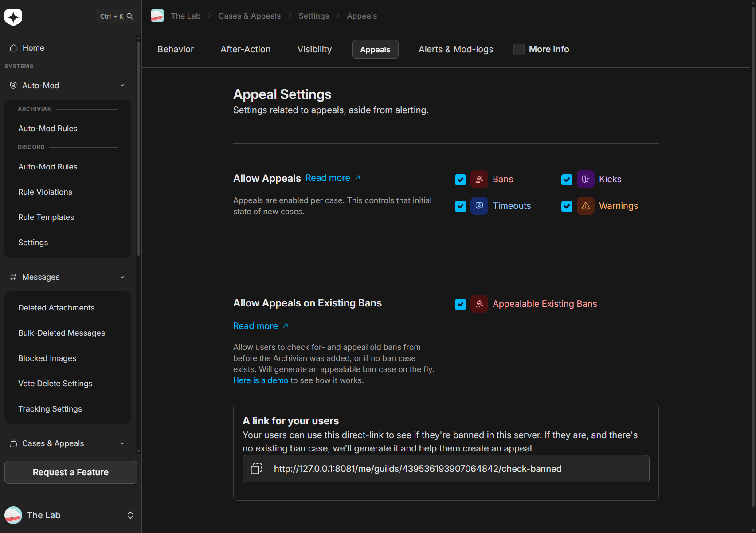Viewport: 756px width, 533px height.
Task: Select the Appeals tab
Action: [x=375, y=49]
